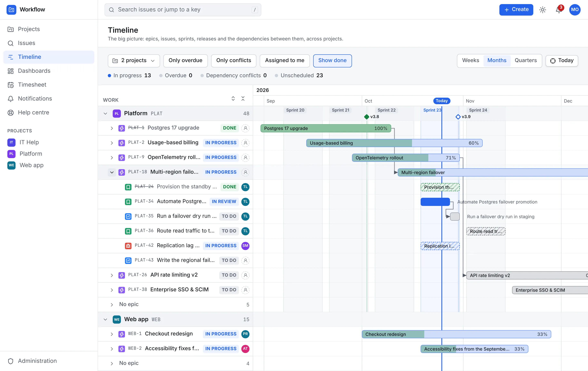Screen dimensions: 588x371
Task: Click PR avatar on Checkout redesign row
Action: 245,334
